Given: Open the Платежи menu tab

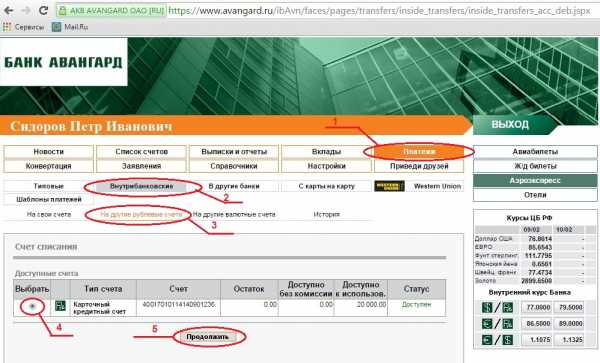Looking at the screenshot, I should coord(419,152).
